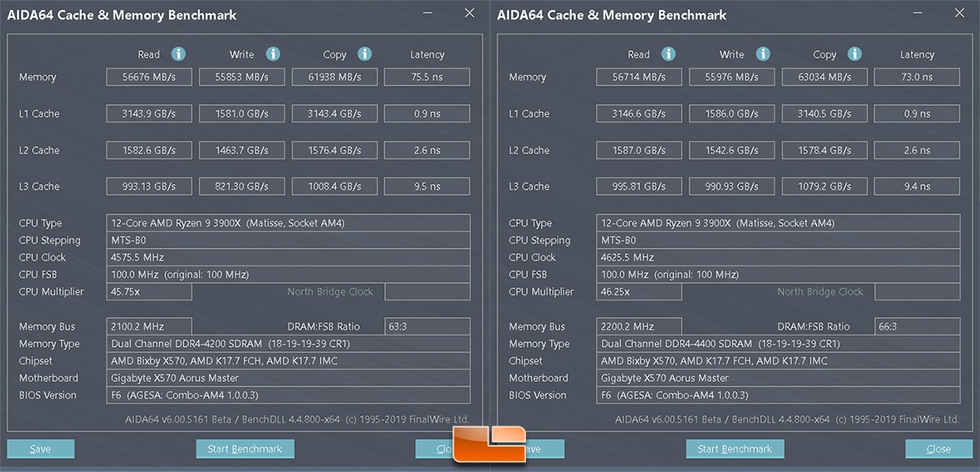Click Dual Channel DDR4-4200 SDRAM memory type
Viewport: 980px width, 472px height.
(288, 344)
